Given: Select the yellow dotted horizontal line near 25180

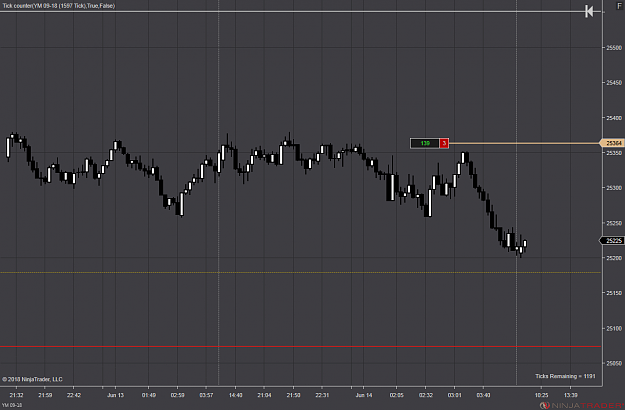Looking at the screenshot, I should pos(301,273).
